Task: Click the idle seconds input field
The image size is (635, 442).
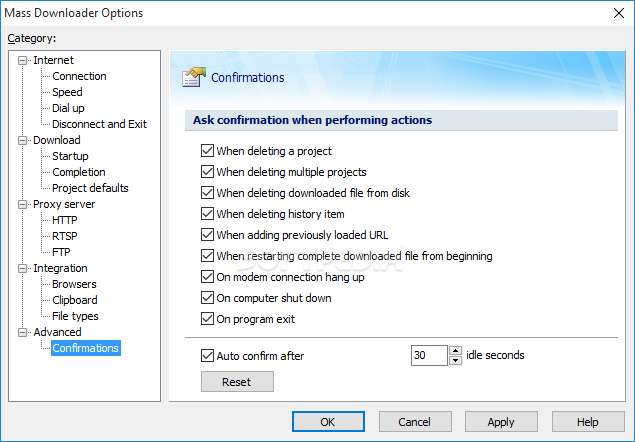Action: [428, 355]
